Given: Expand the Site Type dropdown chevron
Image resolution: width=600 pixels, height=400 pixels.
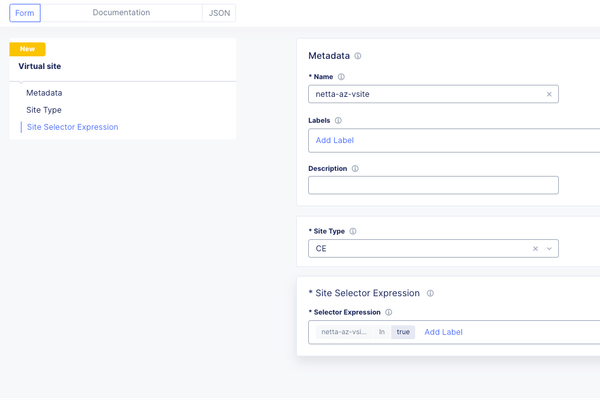Looking at the screenshot, I should (x=549, y=249).
